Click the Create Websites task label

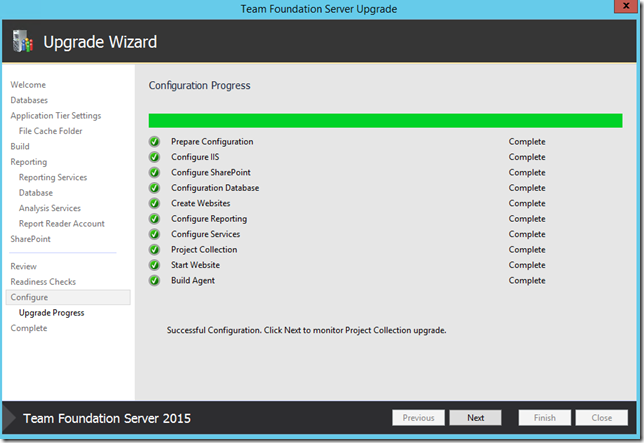(x=200, y=203)
